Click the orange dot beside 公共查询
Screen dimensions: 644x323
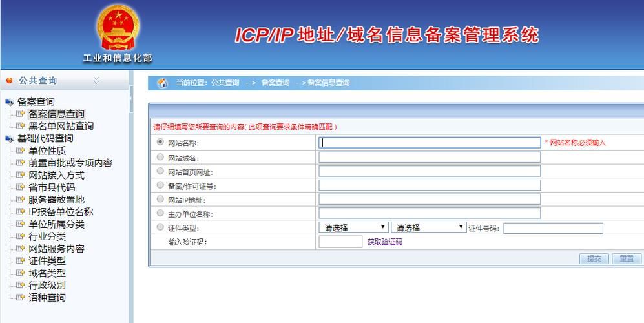pyautogui.click(x=10, y=81)
